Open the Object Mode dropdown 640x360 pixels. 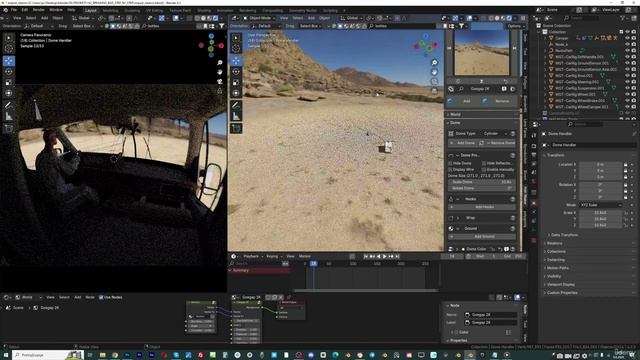tap(260, 18)
